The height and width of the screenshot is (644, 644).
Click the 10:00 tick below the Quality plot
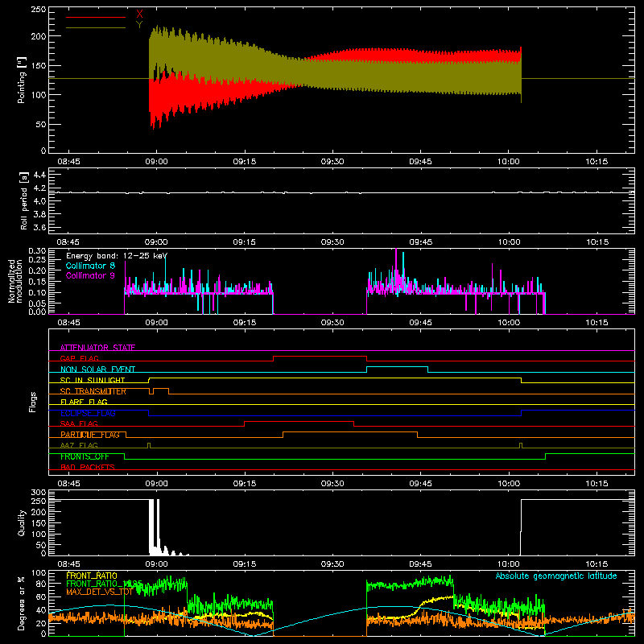tap(509, 564)
